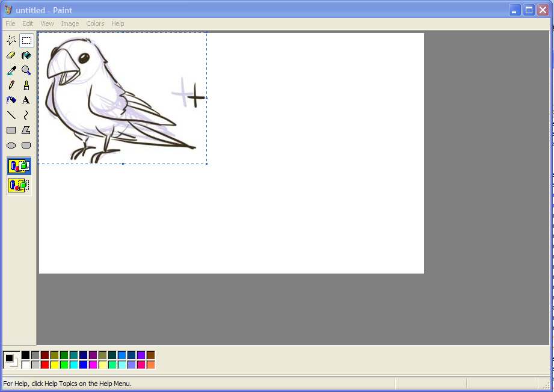Open the Image menu
The width and height of the screenshot is (554, 392).
click(70, 23)
